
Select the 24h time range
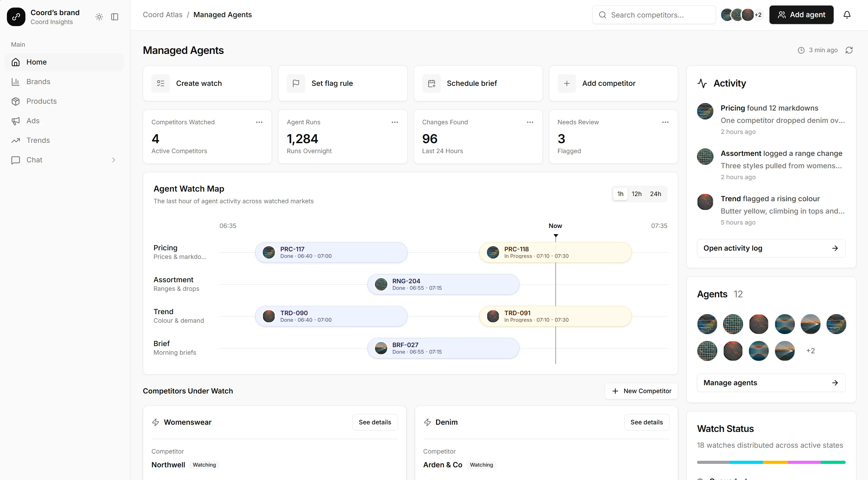coord(655,194)
